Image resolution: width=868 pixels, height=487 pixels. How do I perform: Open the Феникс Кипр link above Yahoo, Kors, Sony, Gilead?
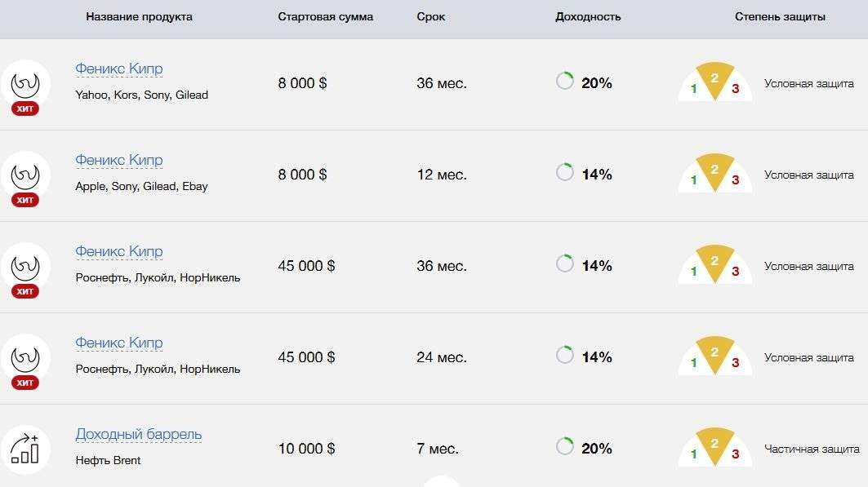click(119, 69)
